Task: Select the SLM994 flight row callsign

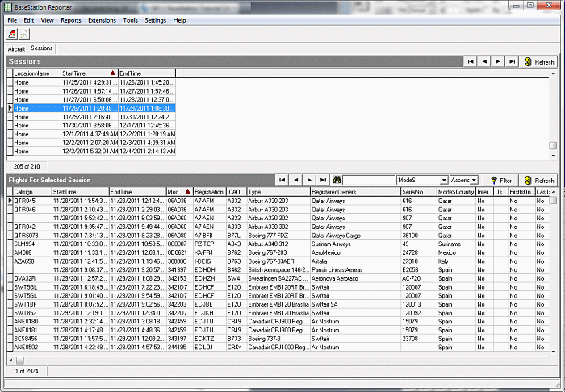Action: (32, 244)
